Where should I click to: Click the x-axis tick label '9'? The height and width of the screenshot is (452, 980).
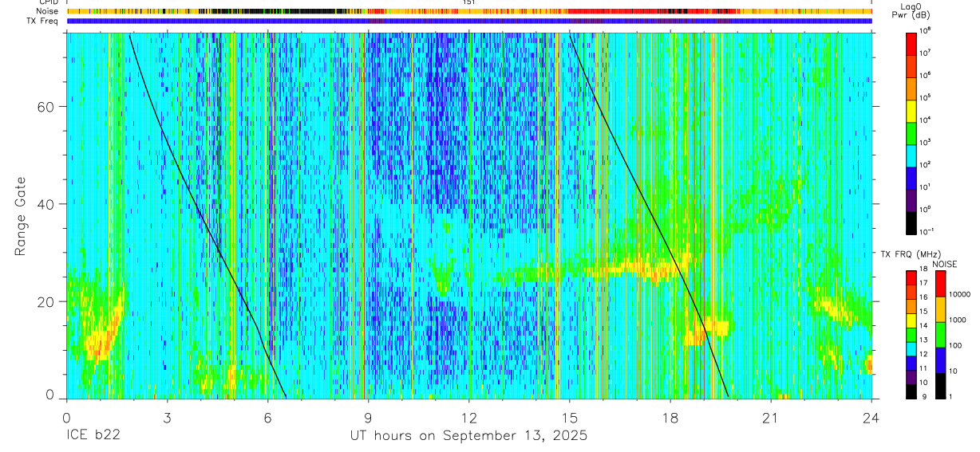coord(368,417)
